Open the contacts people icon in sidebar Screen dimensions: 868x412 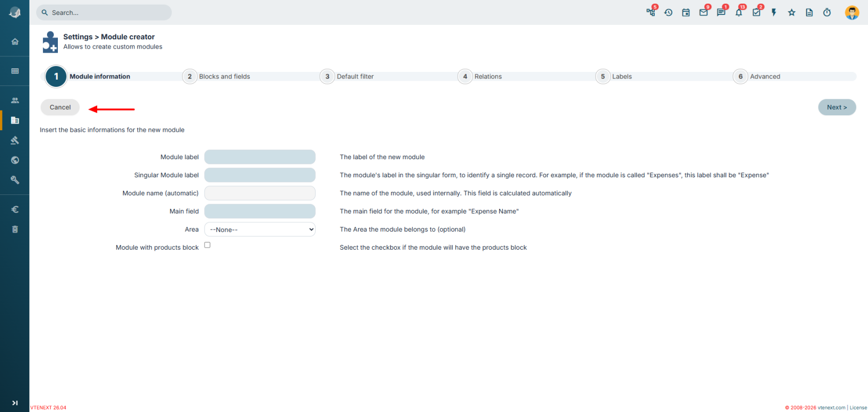tap(15, 100)
